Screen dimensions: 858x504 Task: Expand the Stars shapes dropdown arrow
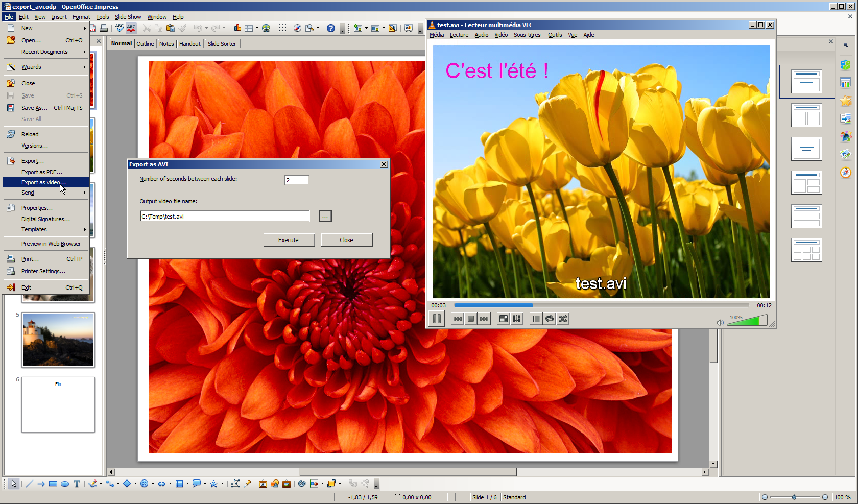(x=222, y=484)
